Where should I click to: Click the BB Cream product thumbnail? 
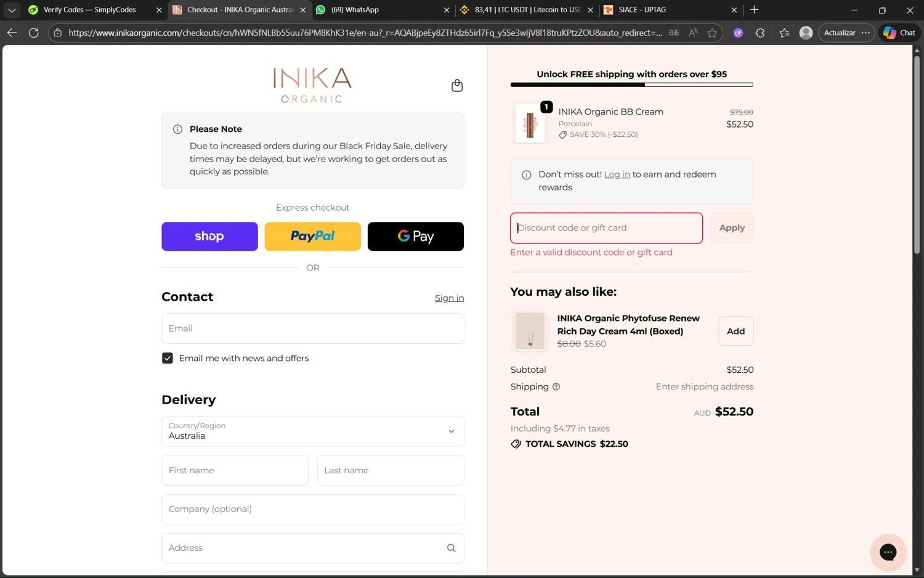coord(530,124)
